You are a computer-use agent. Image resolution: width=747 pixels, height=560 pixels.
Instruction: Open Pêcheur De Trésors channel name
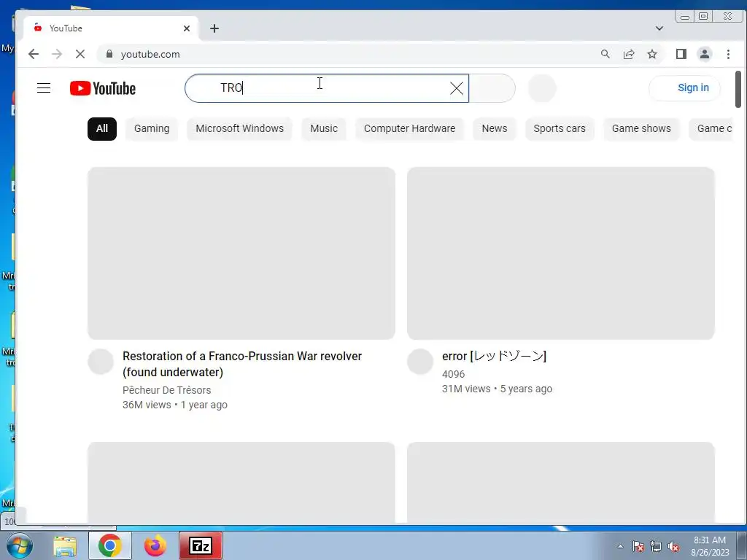click(x=167, y=390)
